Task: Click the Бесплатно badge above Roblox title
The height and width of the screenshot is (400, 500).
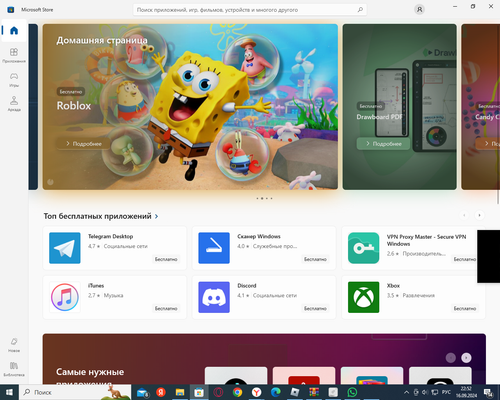Action: click(71, 92)
